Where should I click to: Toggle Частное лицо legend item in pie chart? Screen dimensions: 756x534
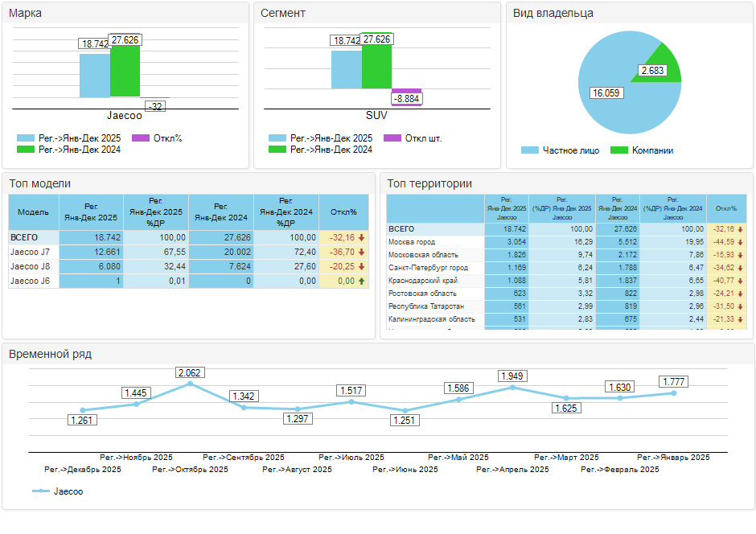561,150
